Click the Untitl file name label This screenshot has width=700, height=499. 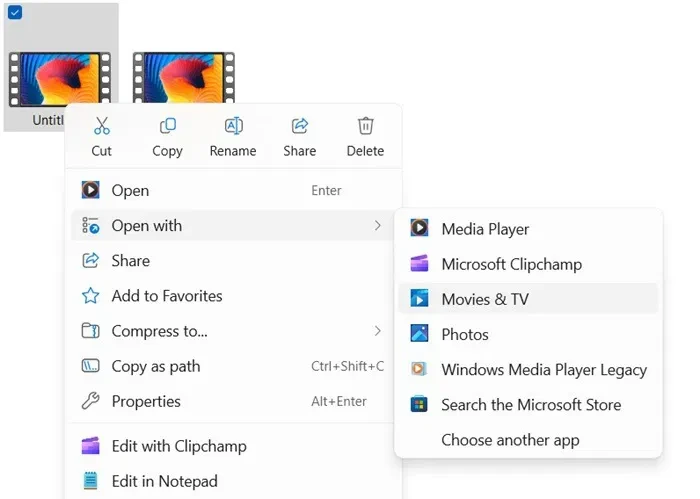pyautogui.click(x=48, y=120)
